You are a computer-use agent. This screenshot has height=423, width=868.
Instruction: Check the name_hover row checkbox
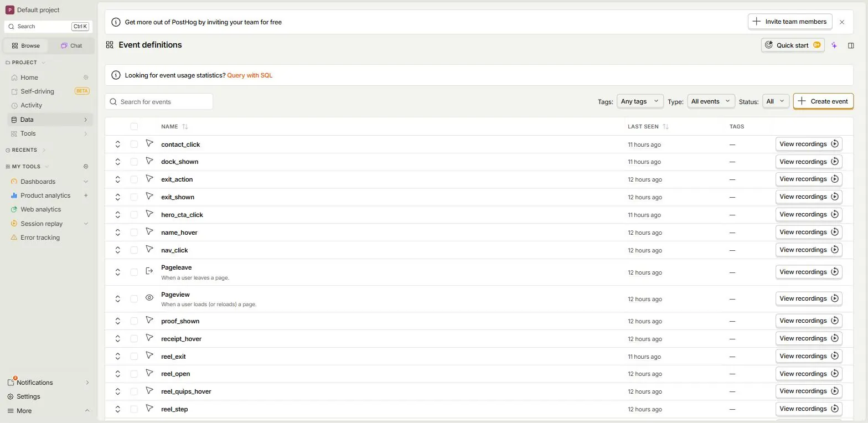click(x=134, y=233)
